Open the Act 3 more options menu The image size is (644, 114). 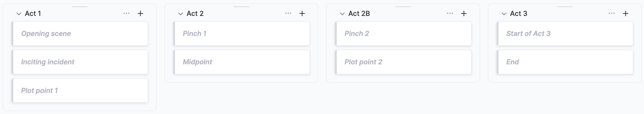tap(612, 13)
